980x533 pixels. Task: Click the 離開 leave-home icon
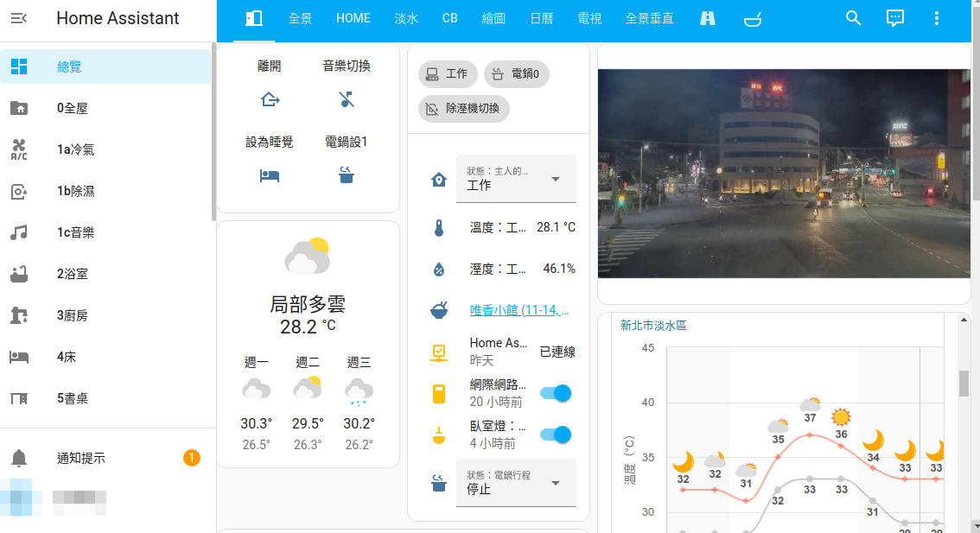tap(270, 99)
